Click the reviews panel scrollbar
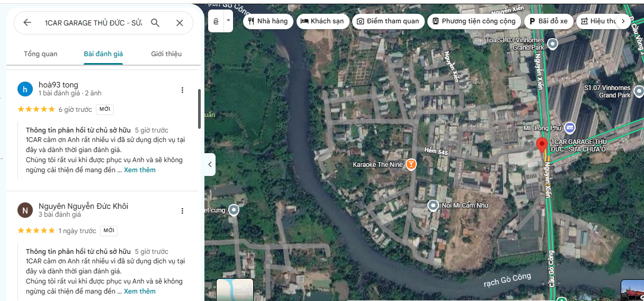This screenshot has height=301, width=644. click(x=199, y=109)
